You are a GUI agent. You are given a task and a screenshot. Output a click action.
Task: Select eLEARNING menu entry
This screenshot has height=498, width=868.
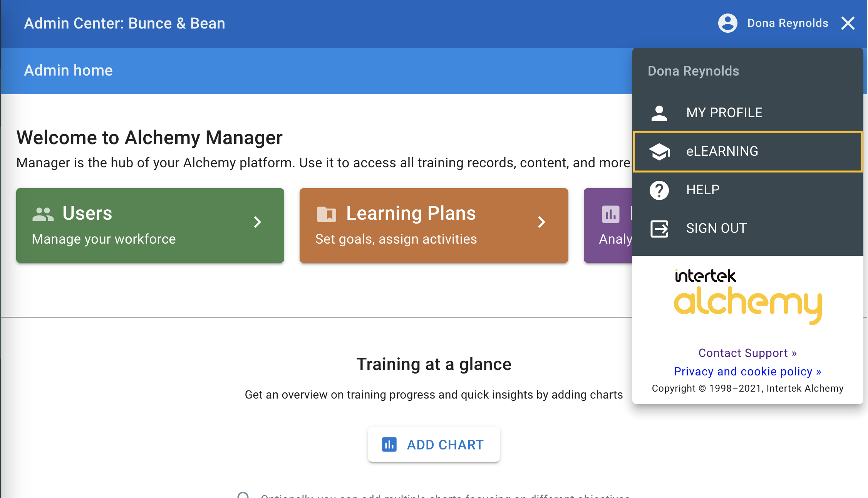point(747,151)
